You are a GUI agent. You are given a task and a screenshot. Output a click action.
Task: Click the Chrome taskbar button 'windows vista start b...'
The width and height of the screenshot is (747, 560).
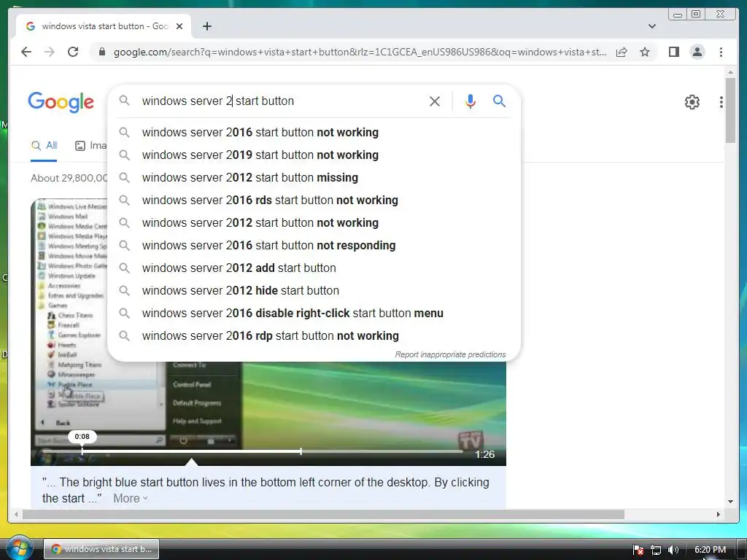pyautogui.click(x=101, y=549)
